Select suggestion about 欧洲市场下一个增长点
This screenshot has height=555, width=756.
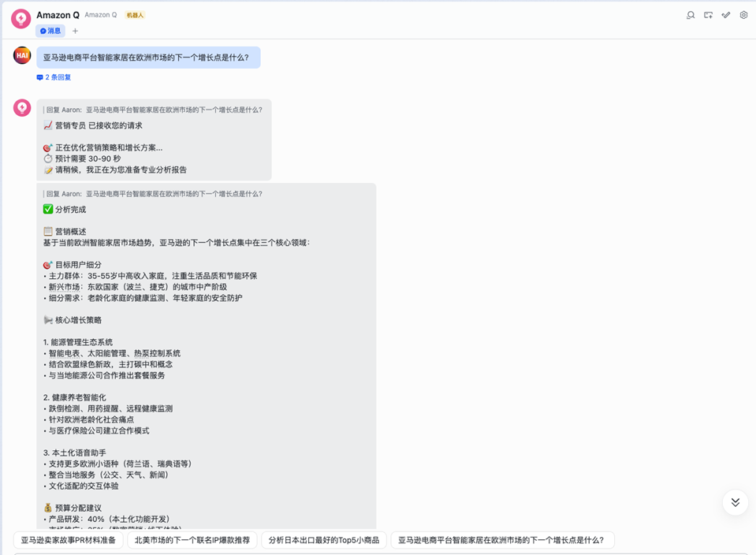tap(501, 540)
